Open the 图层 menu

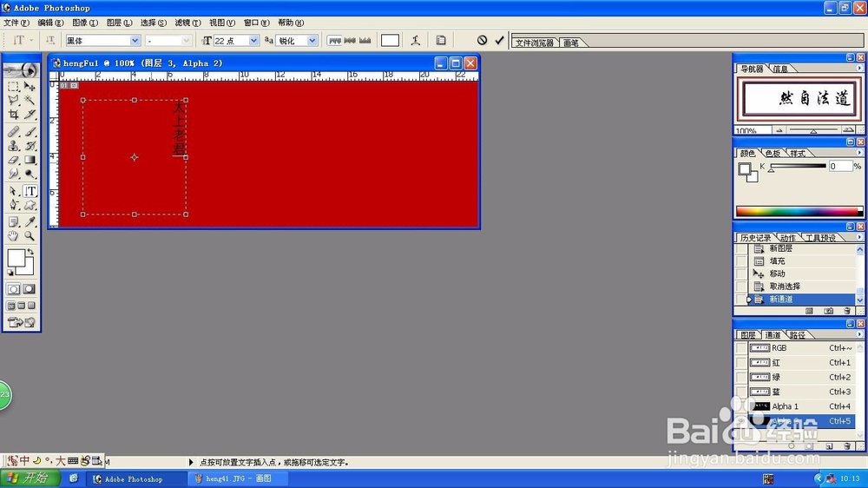tap(119, 23)
